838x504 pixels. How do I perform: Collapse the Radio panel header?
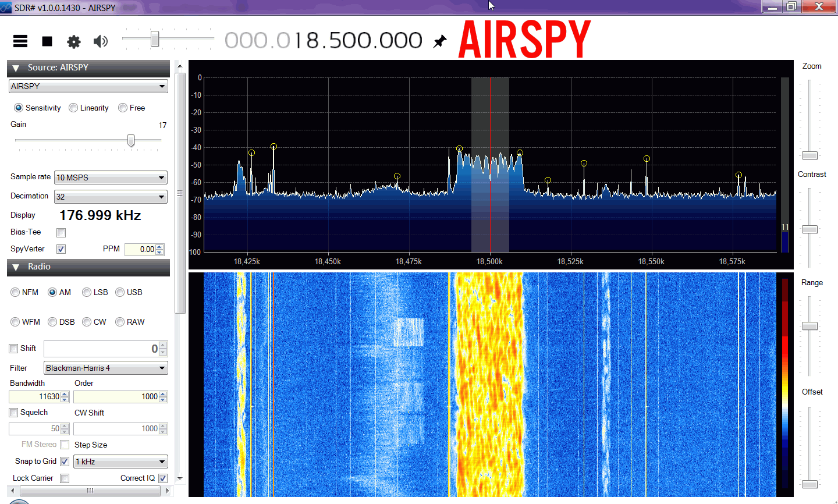16,267
